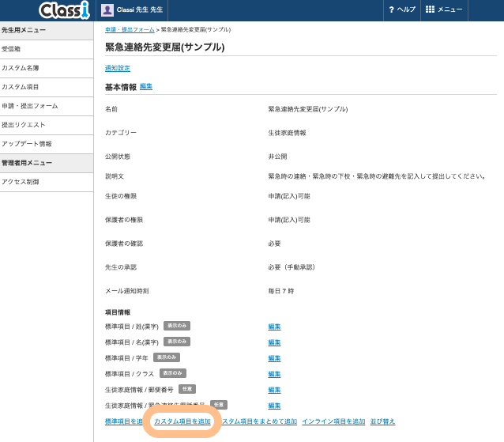Select 提出リクエスト in sidebar
504x442 pixels.
(x=24, y=125)
